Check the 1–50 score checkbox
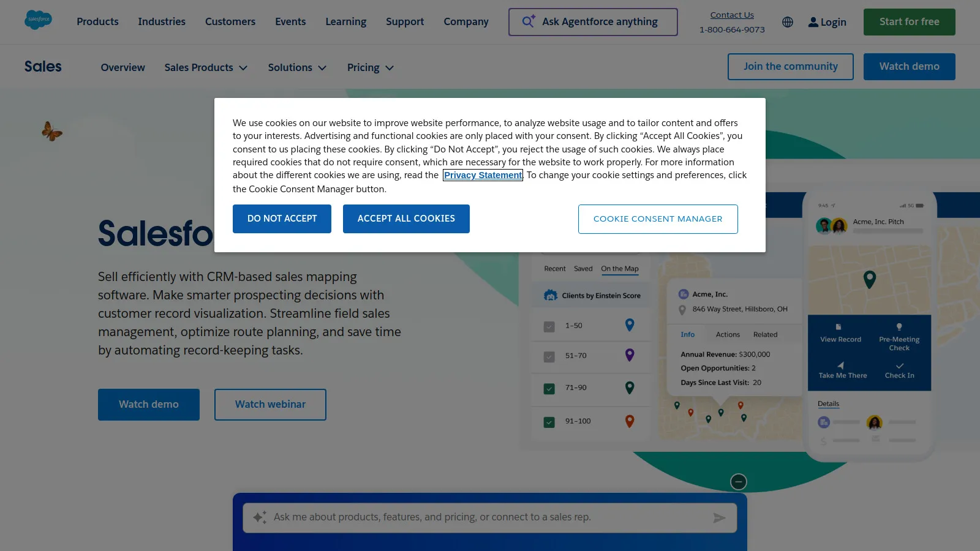 tap(549, 326)
